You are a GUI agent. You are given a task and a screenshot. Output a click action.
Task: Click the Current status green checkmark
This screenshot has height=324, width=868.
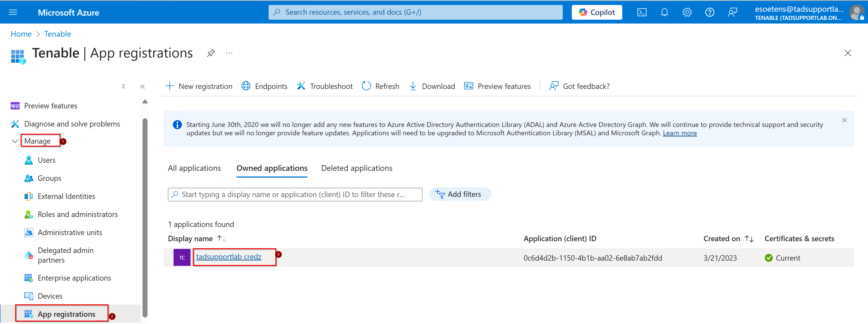click(x=769, y=258)
